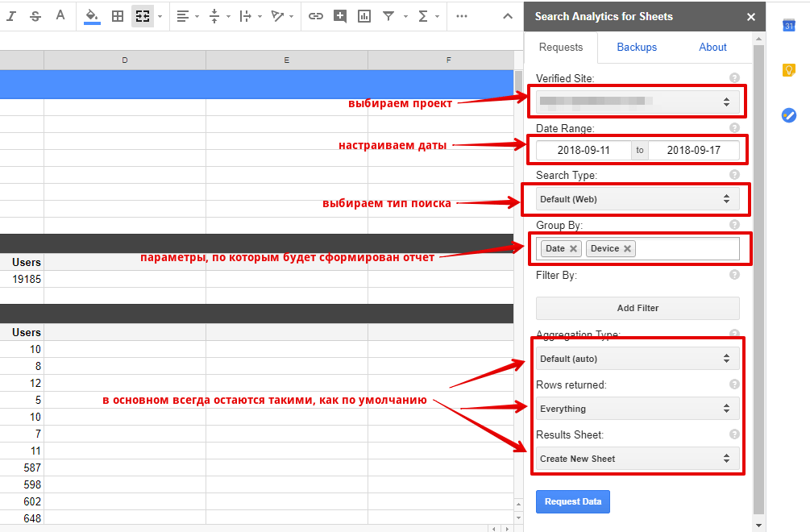Insert a link using the toolbar
Image resolution: width=810 pixels, height=532 pixels.
point(316,16)
